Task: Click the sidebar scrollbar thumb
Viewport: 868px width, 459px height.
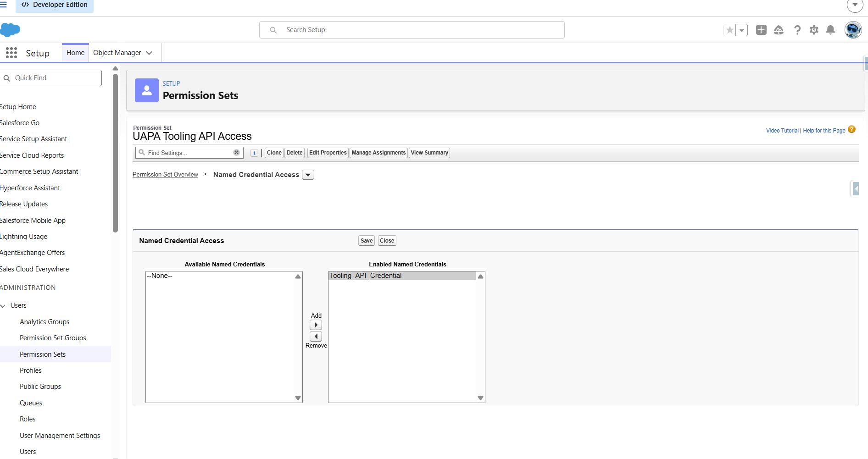Action: click(115, 154)
